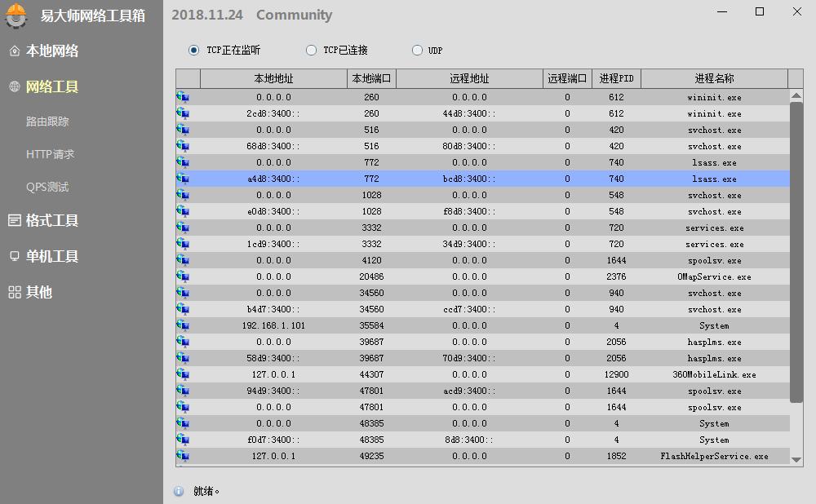Click the 本地网络 home icon in sidebar
This screenshot has width=816, height=504.
click(14, 51)
